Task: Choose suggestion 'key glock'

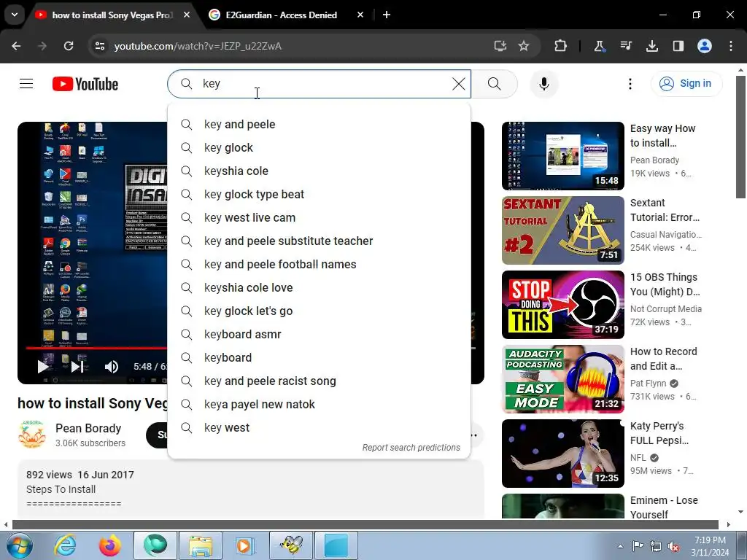Action: [x=320, y=147]
